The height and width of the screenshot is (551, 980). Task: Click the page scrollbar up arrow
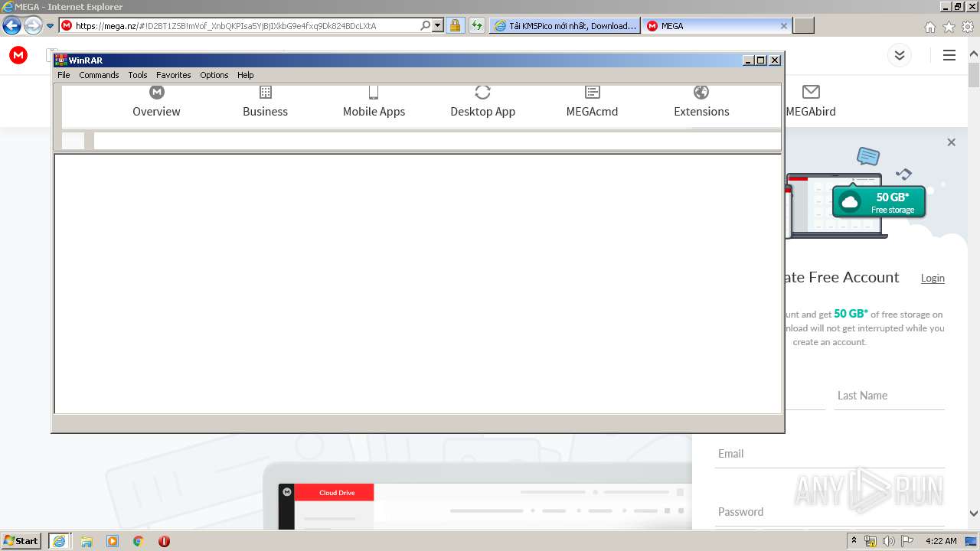[973, 54]
